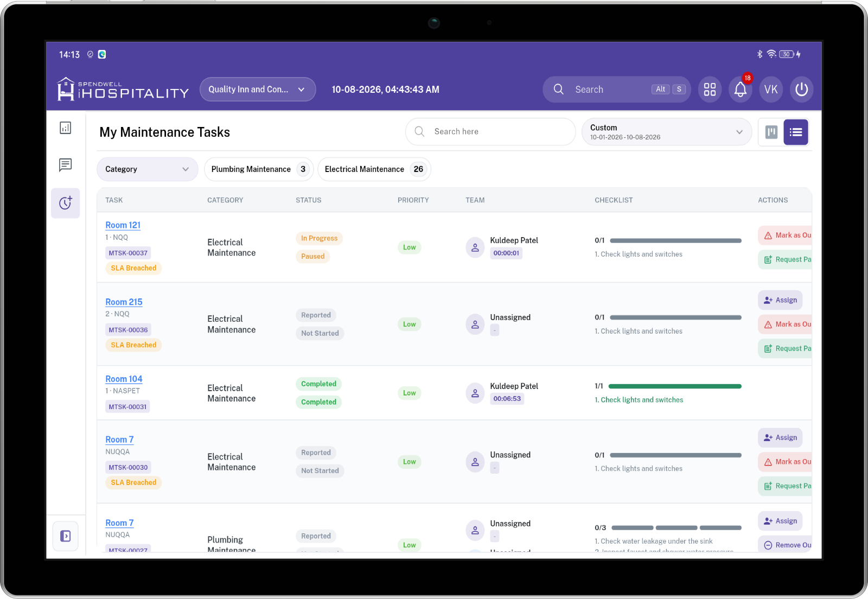
Task: Open Room 104 task link
Action: click(124, 379)
